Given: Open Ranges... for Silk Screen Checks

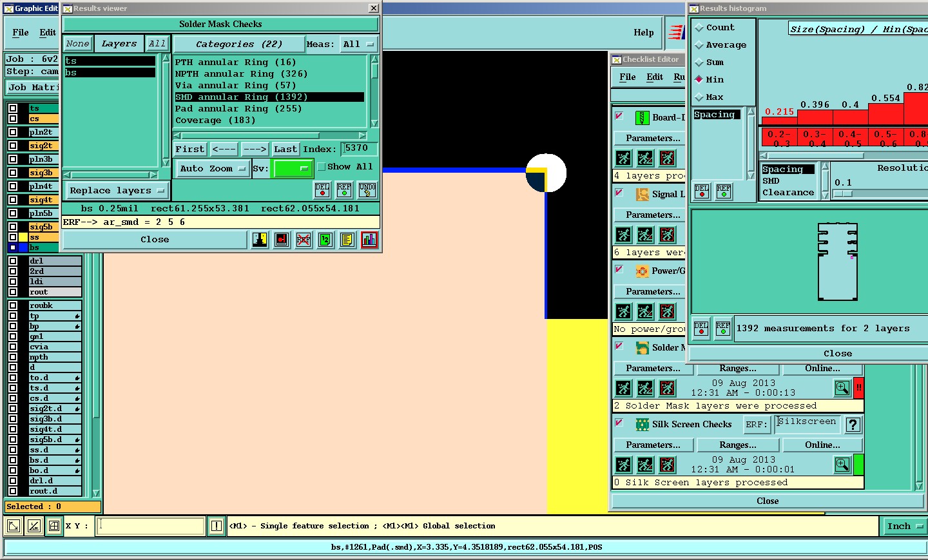Looking at the screenshot, I should point(738,445).
